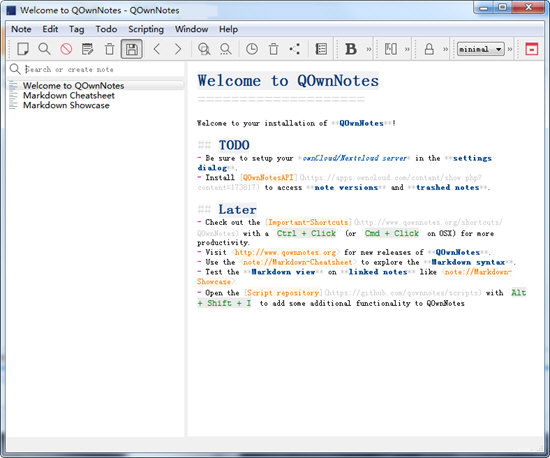
Task: Go forward in note history arrow
Action: 178,49
